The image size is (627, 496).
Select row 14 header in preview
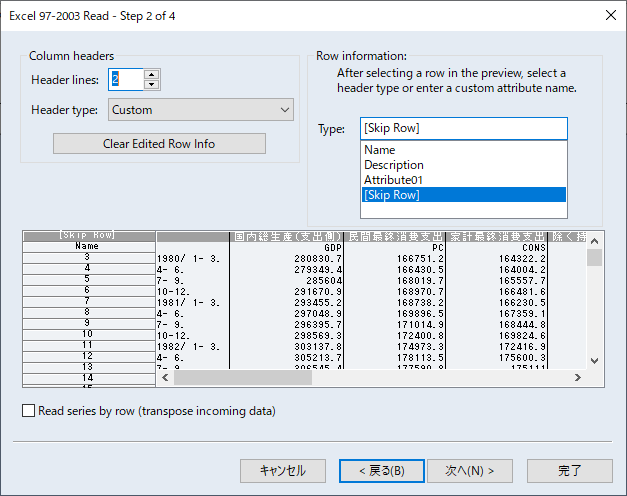coord(89,378)
